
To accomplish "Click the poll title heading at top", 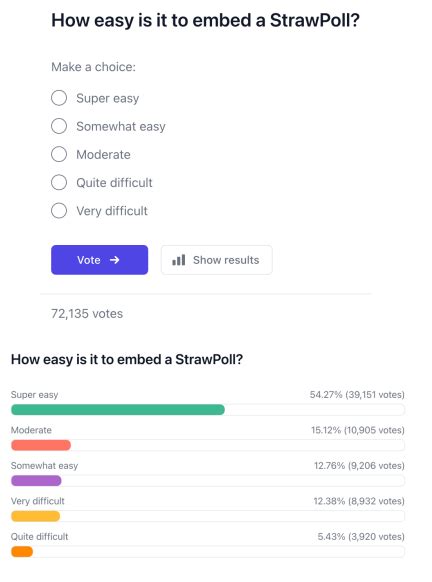I will tap(205, 20).
